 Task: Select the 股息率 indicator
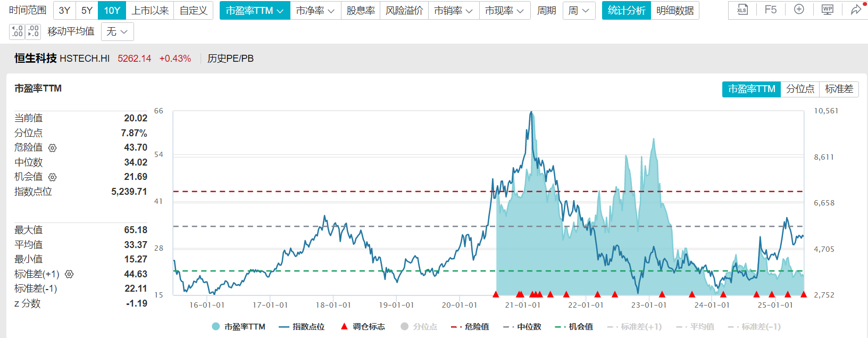[x=361, y=11]
